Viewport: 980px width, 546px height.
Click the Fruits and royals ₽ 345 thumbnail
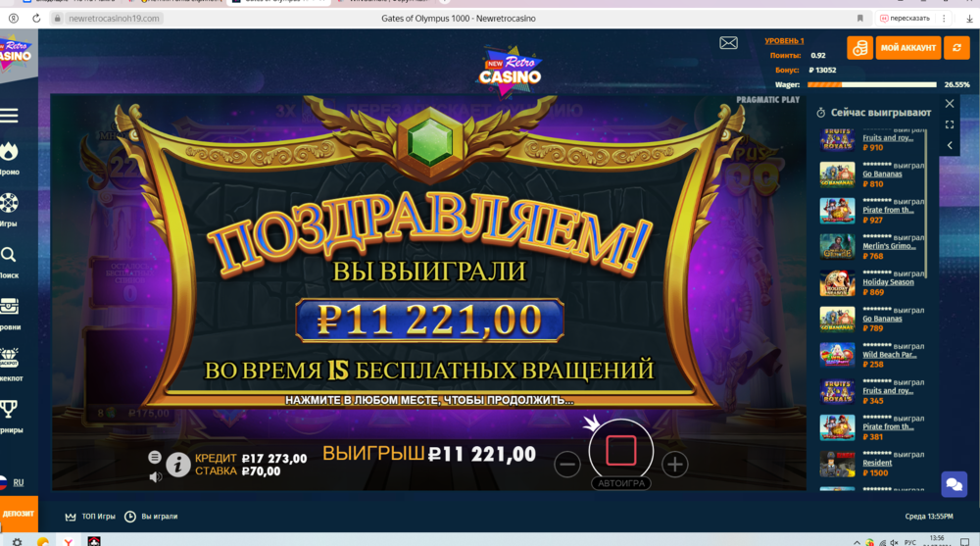pos(837,391)
